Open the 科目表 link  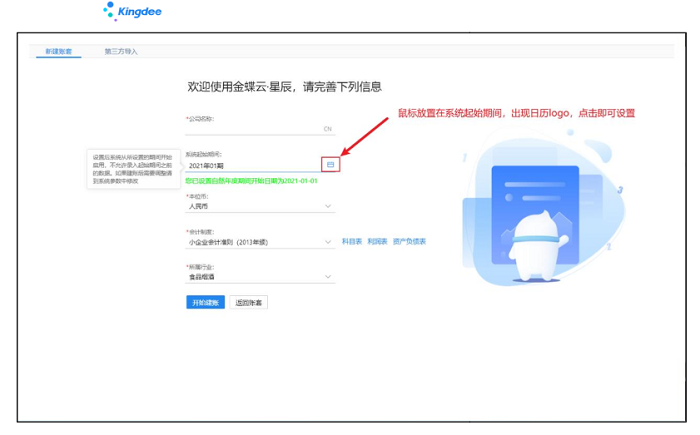[352, 242]
